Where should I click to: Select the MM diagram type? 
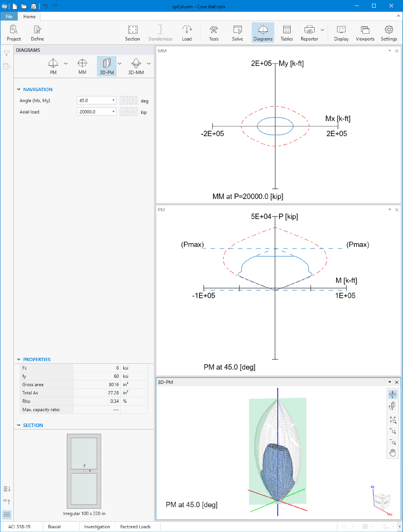82,66
